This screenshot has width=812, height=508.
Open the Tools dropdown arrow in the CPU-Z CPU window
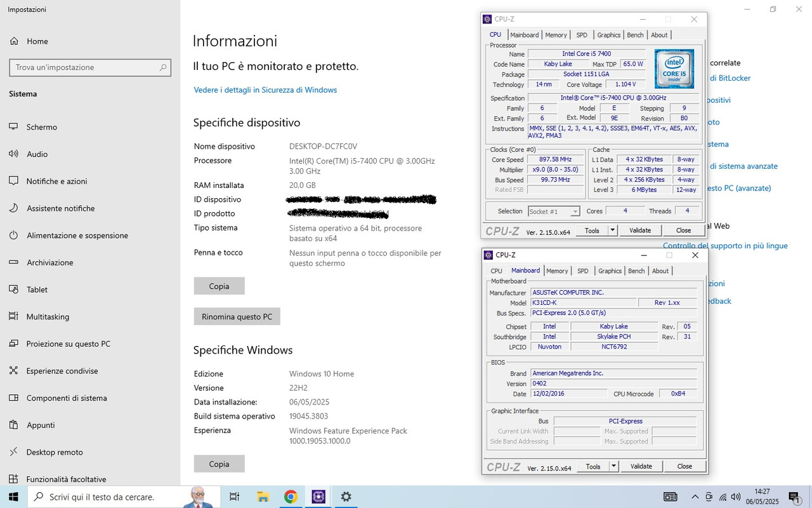pos(613,231)
